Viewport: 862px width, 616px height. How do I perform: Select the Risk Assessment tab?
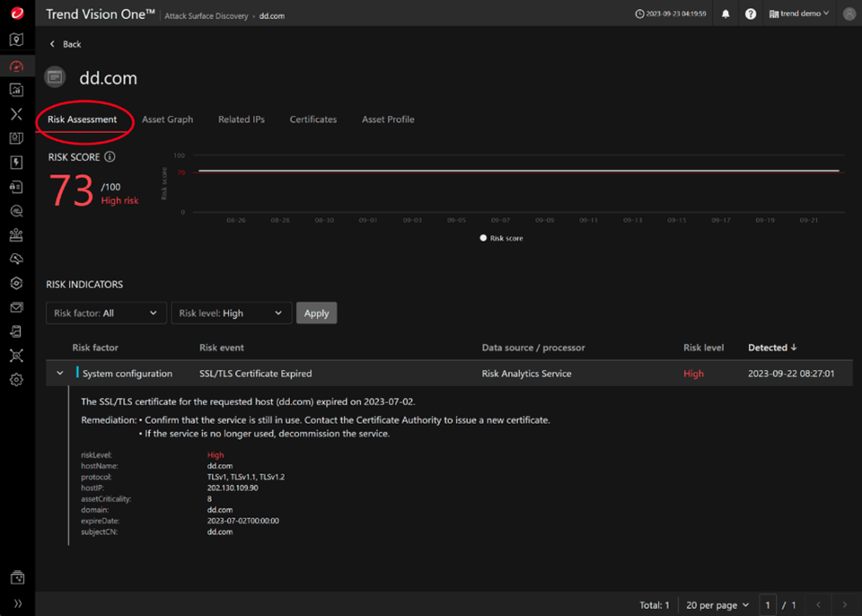[x=82, y=119]
